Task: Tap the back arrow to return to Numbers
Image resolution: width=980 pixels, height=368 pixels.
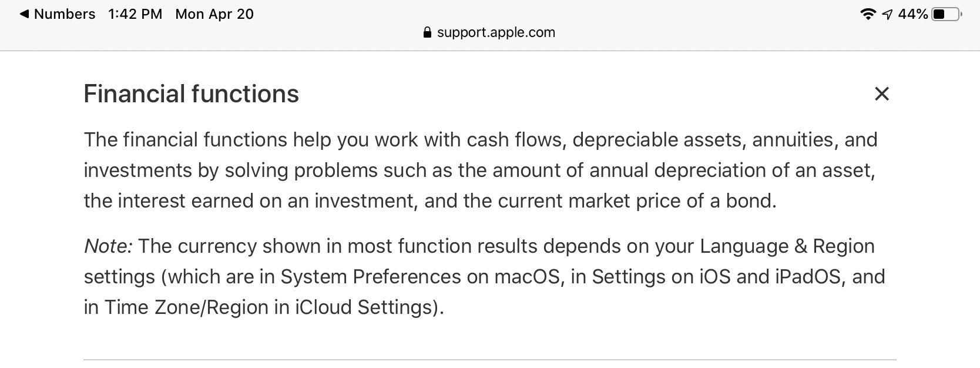Action: [x=24, y=14]
